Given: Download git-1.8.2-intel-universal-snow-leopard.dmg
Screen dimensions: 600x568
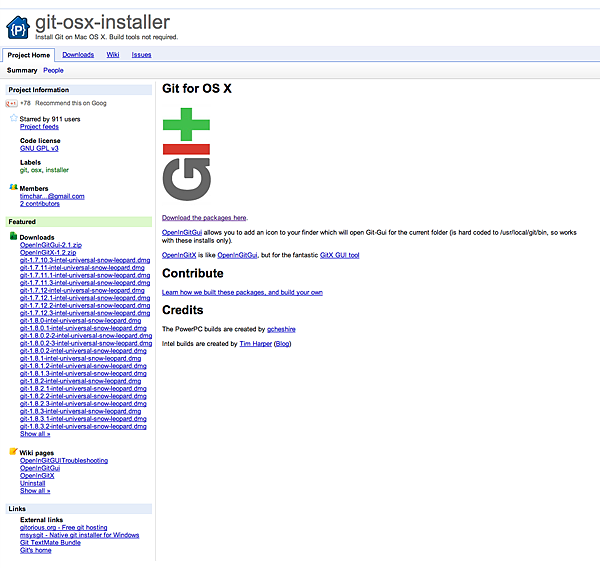Looking at the screenshot, I should [x=80, y=381].
